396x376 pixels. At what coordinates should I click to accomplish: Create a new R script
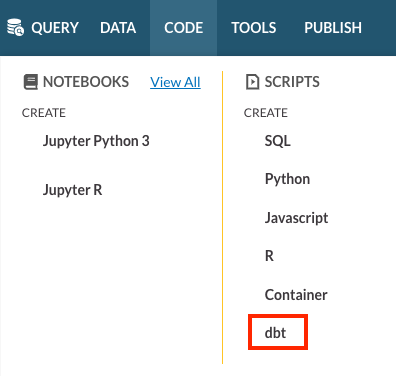[269, 256]
